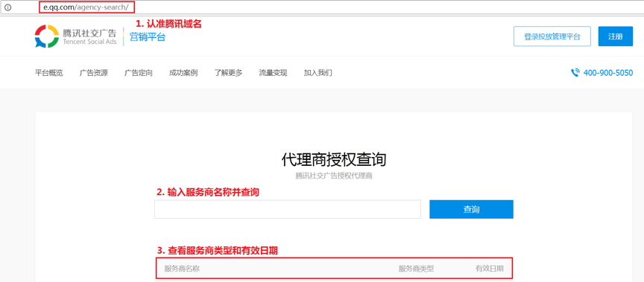Focus the service provider name search field
The image size is (644, 282).
288,209
